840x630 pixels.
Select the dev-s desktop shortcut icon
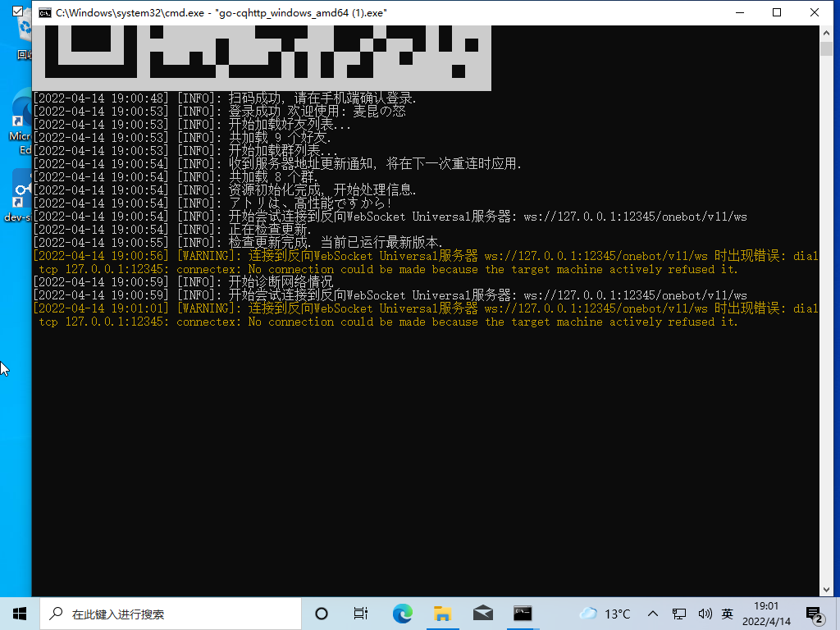click(x=20, y=195)
